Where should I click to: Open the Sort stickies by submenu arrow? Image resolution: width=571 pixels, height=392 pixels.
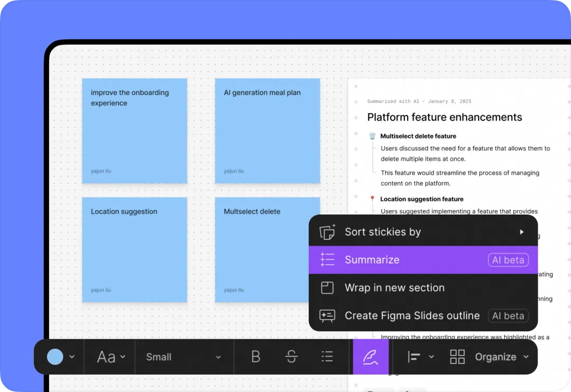521,232
